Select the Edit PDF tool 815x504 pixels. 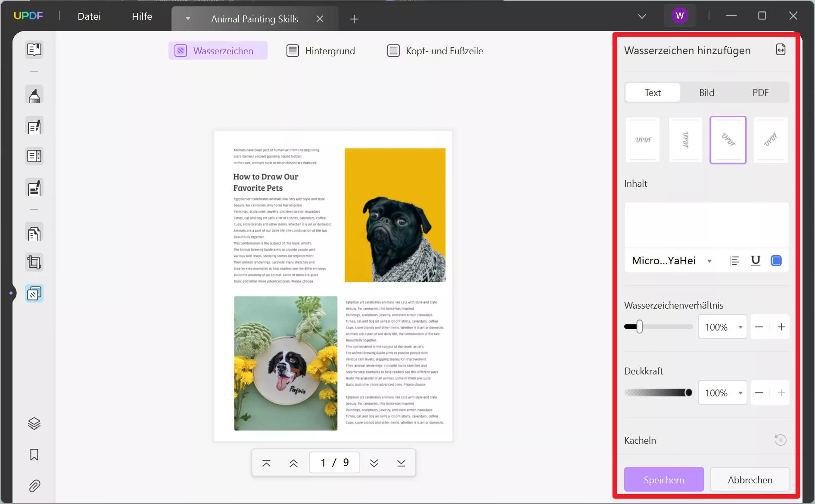[34, 126]
